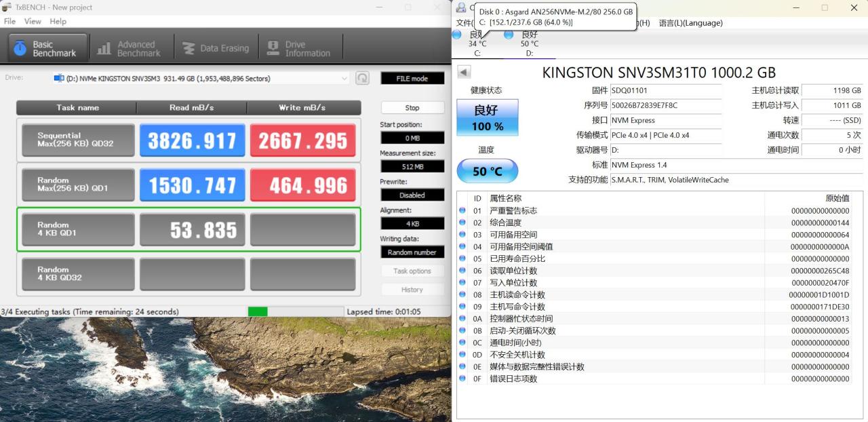Click the Random 4 KB QD1 task button
The image size is (868, 422).
77,229
